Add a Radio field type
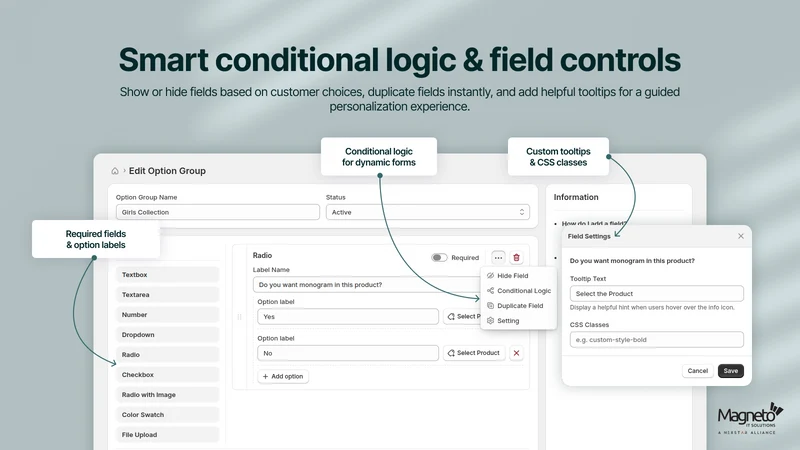The height and width of the screenshot is (450, 800). [x=167, y=355]
